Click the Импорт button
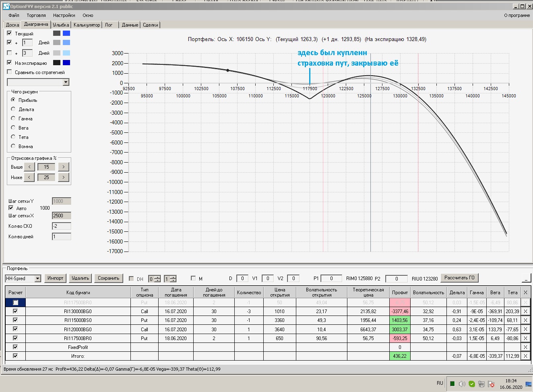This screenshot has width=533, height=392. coord(56,278)
